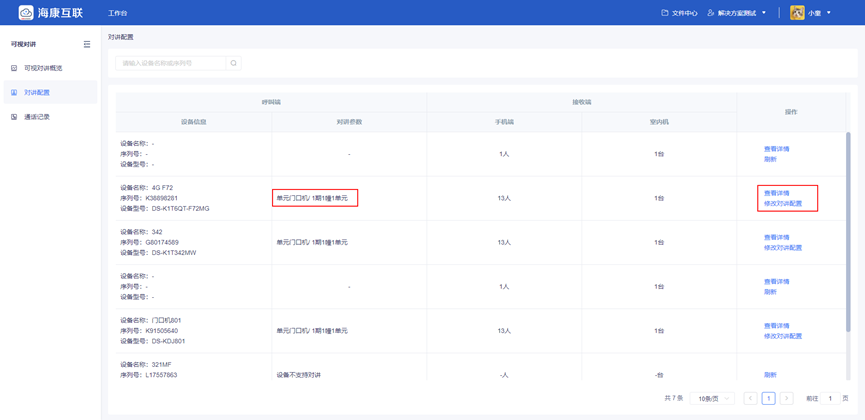Click 查看详情 for device 门口机801
The image size is (865, 420).
coord(776,326)
